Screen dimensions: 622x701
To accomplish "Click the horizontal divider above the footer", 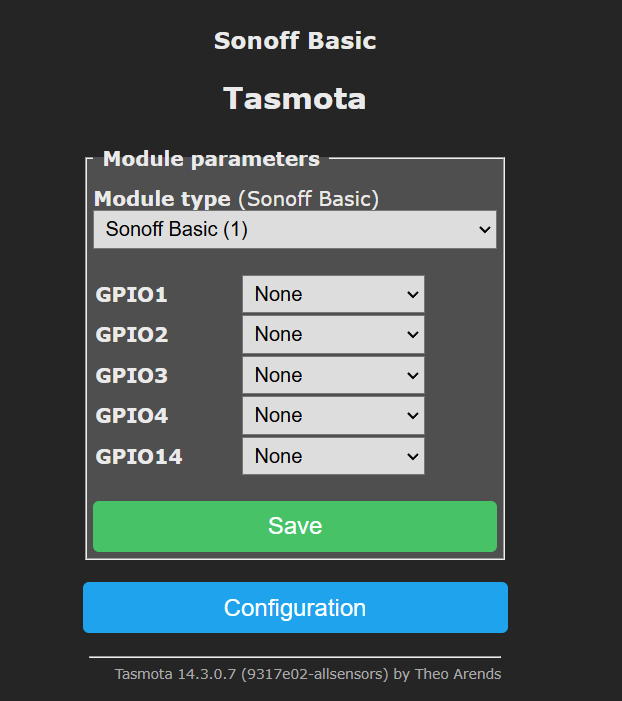I will 295,657.
